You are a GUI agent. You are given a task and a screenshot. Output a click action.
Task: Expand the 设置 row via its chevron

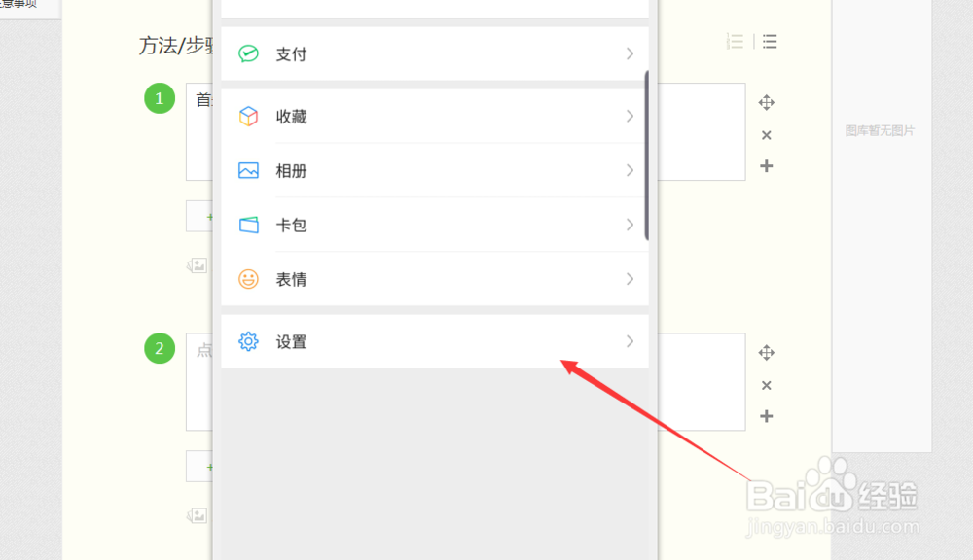[630, 341]
